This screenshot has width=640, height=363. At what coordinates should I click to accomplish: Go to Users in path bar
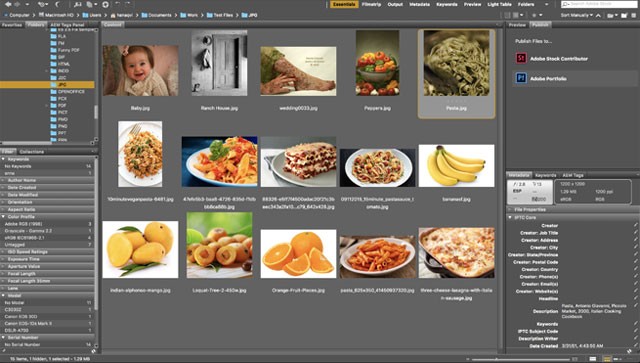[x=91, y=15]
